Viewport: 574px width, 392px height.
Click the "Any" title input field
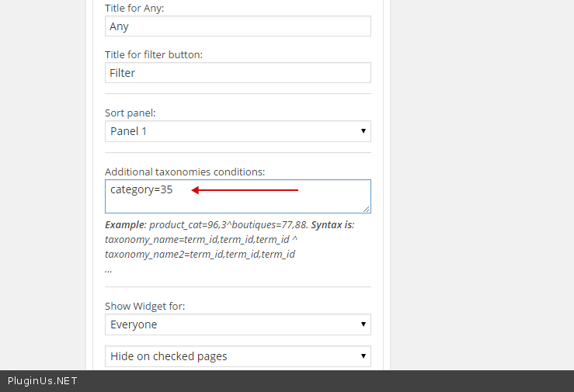point(238,26)
